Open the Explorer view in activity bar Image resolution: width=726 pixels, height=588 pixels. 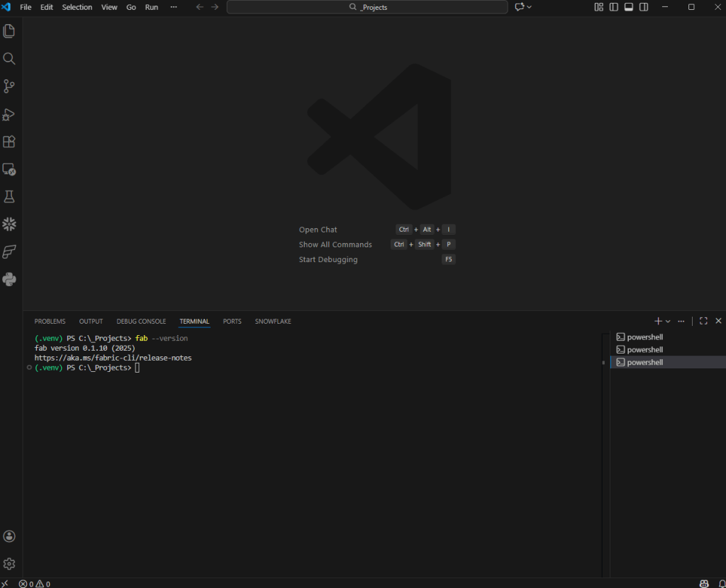pyautogui.click(x=9, y=31)
